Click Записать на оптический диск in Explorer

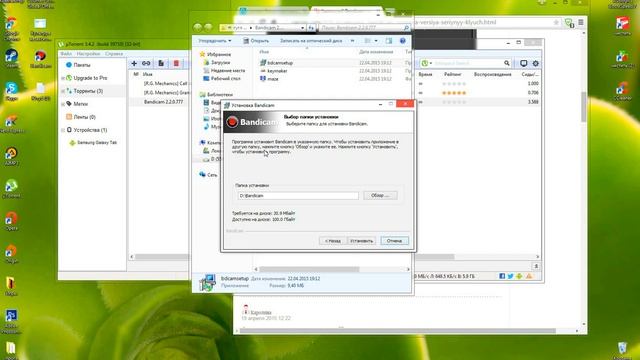[x=311, y=41]
